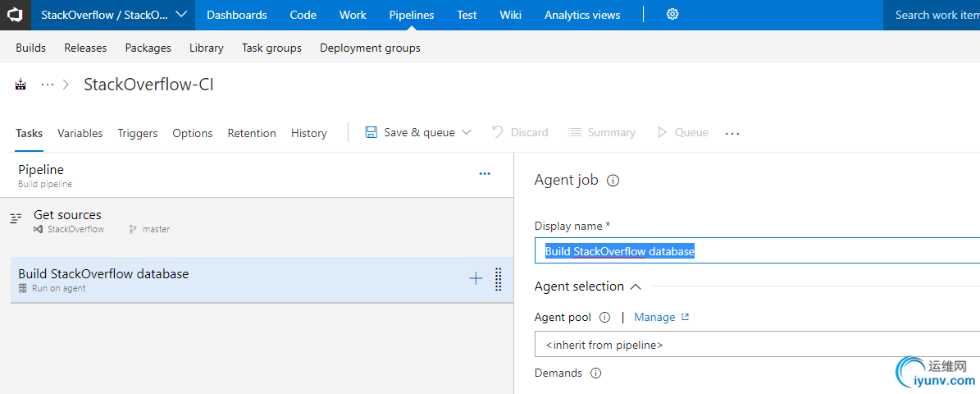Select the Build StackOverflow database job title

coord(103,274)
